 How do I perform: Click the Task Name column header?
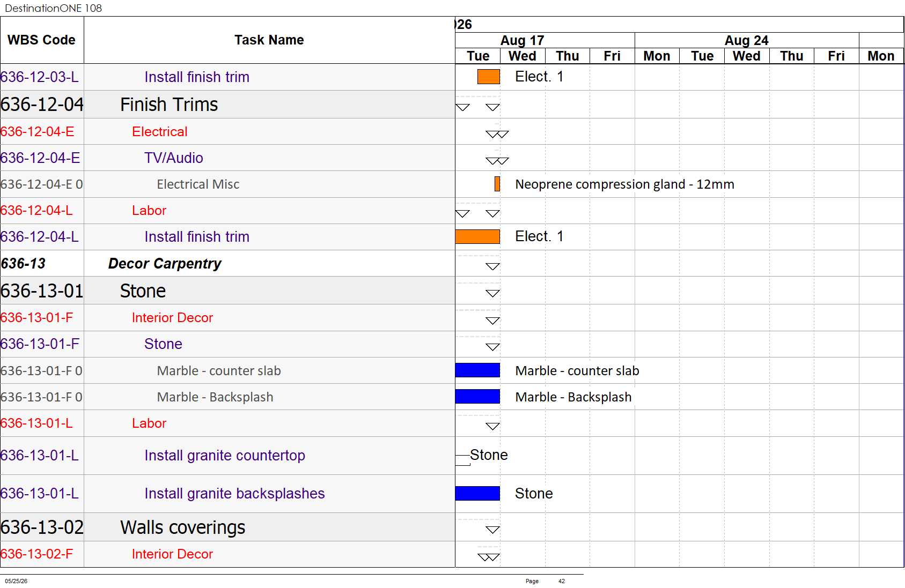point(269,40)
